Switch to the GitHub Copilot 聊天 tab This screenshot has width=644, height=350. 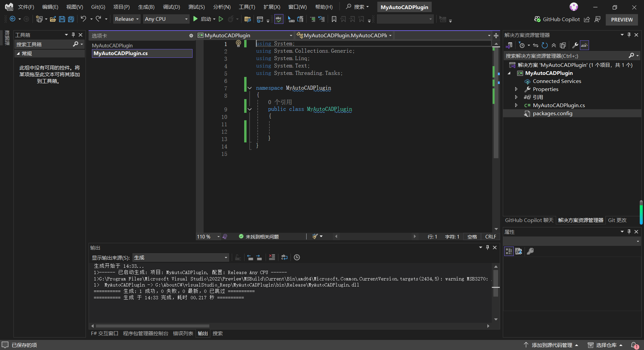click(529, 220)
